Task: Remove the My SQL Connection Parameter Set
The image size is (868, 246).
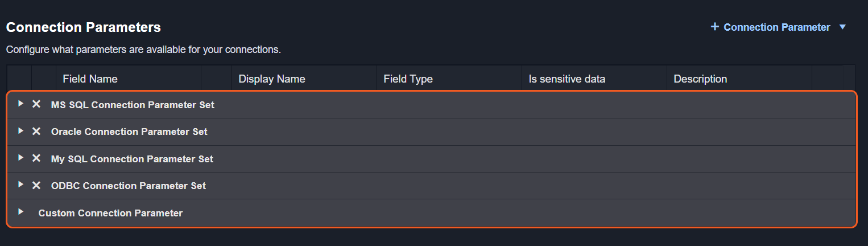Action: tap(36, 158)
